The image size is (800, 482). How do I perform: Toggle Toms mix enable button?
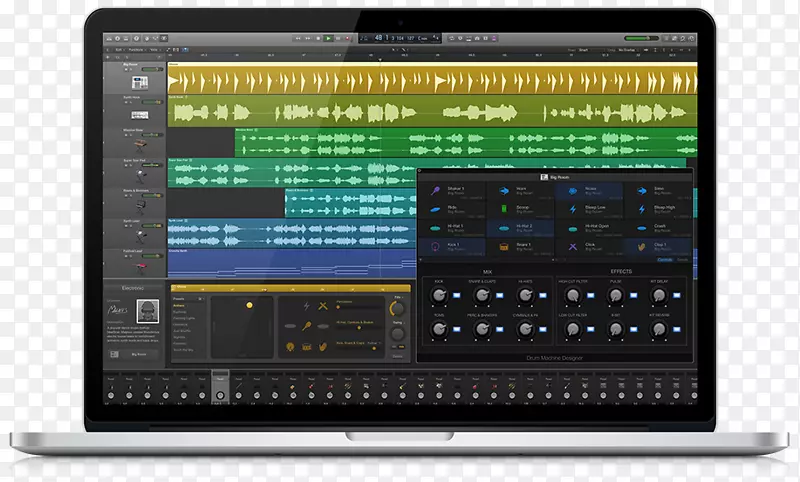(x=457, y=329)
